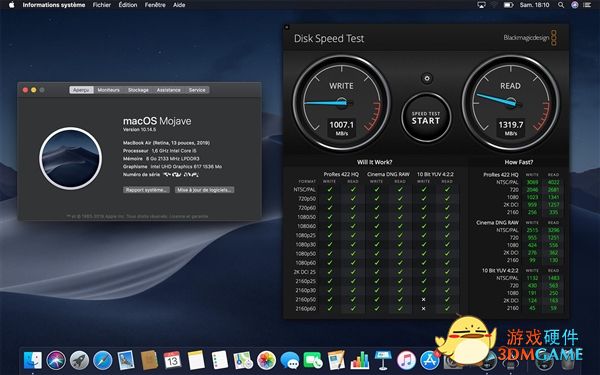Open Keynote podium icon in Dock
Viewport: 600px width, 375px height.
383,360
